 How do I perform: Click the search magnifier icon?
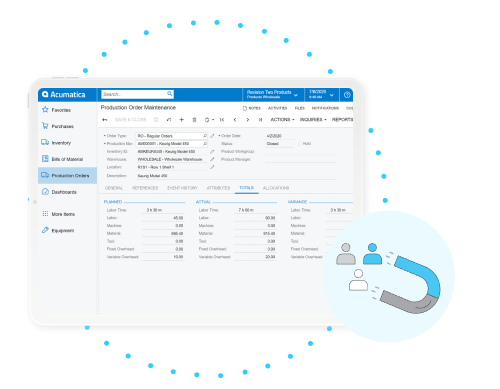click(170, 94)
